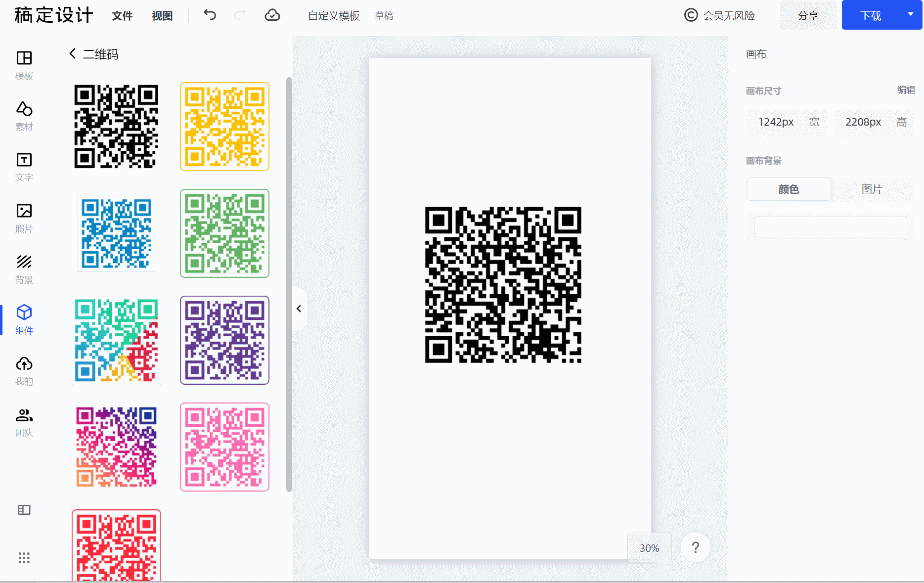This screenshot has height=583, width=924.
Task: Open the 30% zoom level control
Action: coord(649,548)
